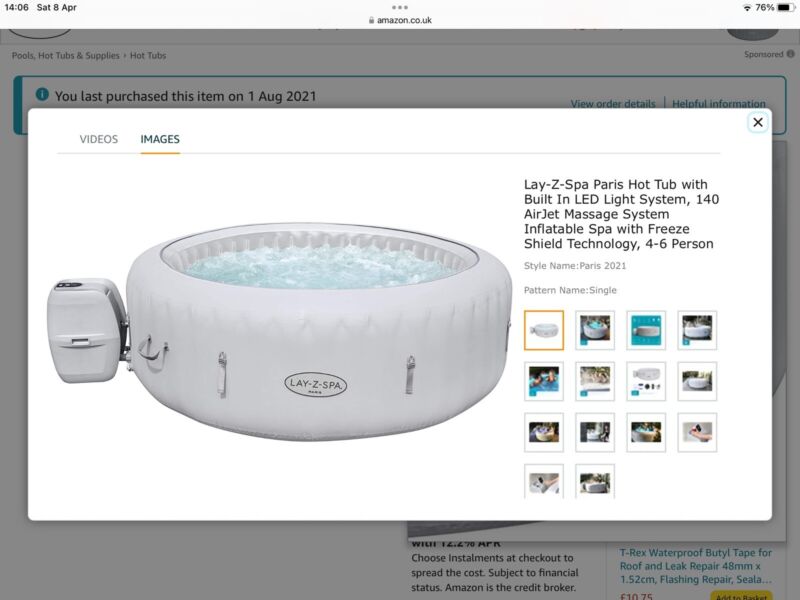
Task: Open T-Rex Waterproof Butyl Tape product link
Action: pos(695,566)
